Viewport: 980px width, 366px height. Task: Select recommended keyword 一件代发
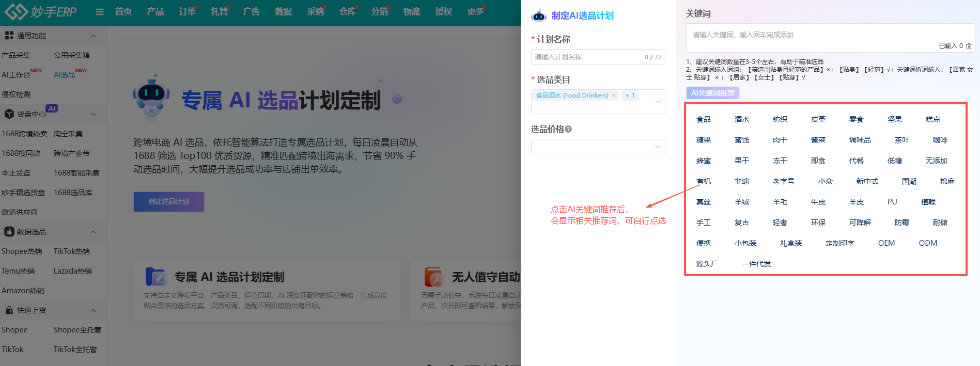(x=756, y=264)
